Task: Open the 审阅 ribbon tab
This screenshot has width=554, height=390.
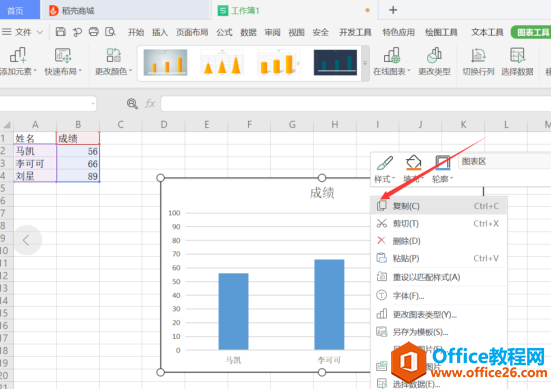Action: [x=272, y=32]
